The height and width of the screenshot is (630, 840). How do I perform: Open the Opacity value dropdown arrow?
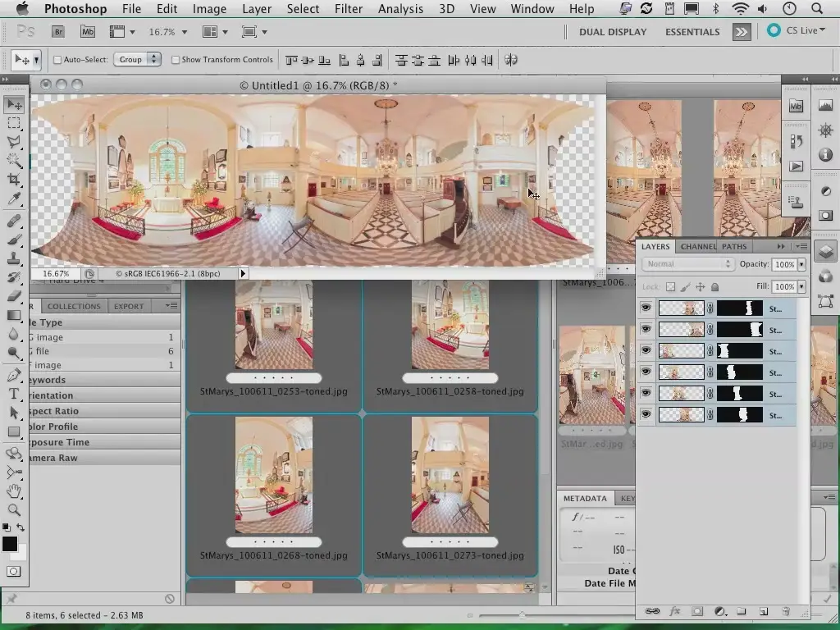pyautogui.click(x=801, y=265)
